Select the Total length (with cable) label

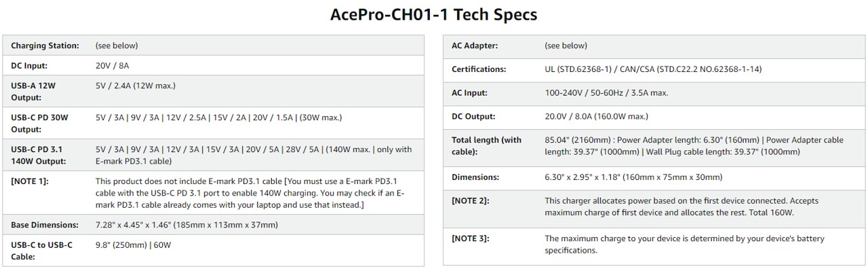[487, 145]
